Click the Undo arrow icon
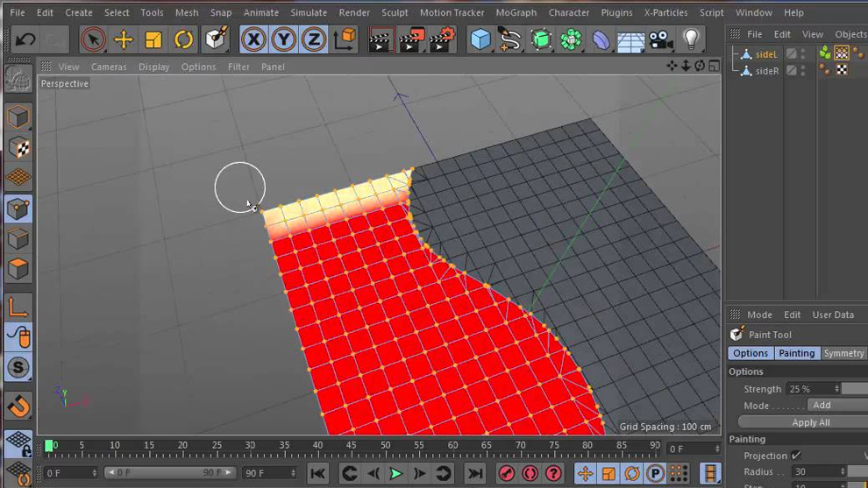 25,39
